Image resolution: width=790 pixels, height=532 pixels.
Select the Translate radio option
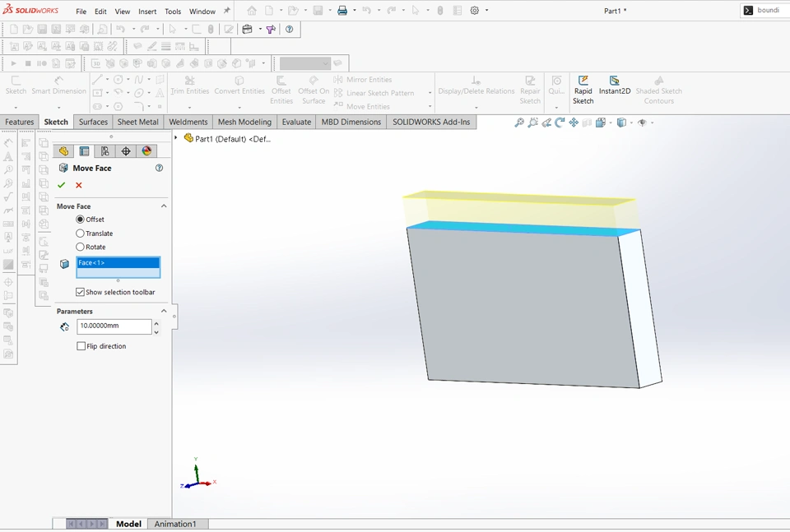[81, 234]
